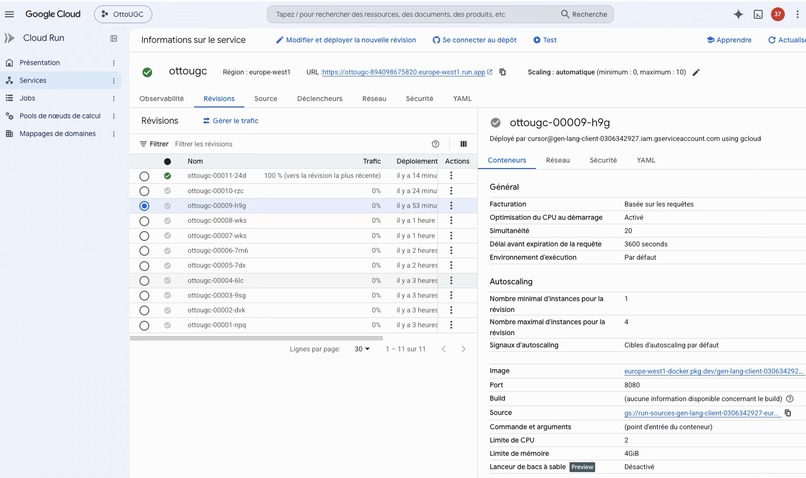Select revision ottougc-00003-9sg radio button
Screen dimensions: 806x478
tap(144, 296)
